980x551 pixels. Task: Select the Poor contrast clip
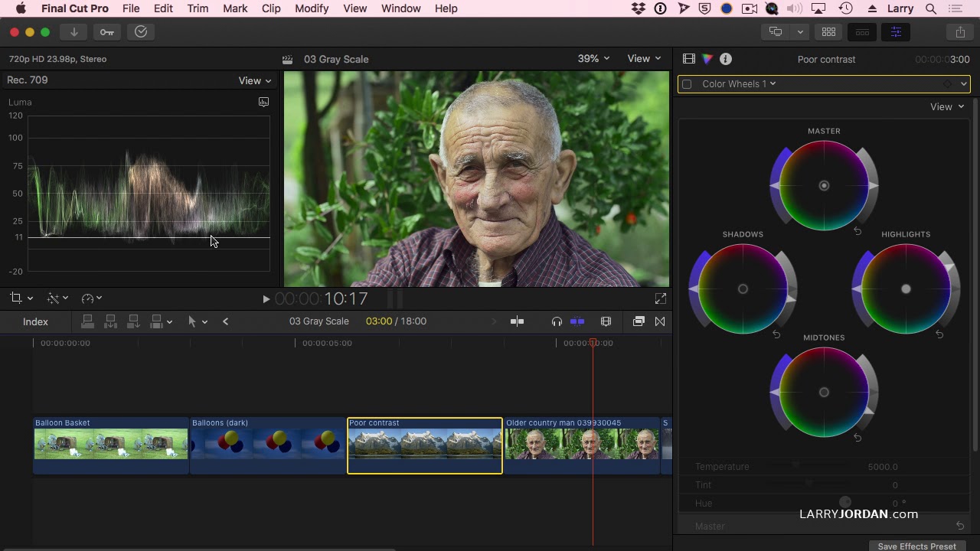(425, 445)
